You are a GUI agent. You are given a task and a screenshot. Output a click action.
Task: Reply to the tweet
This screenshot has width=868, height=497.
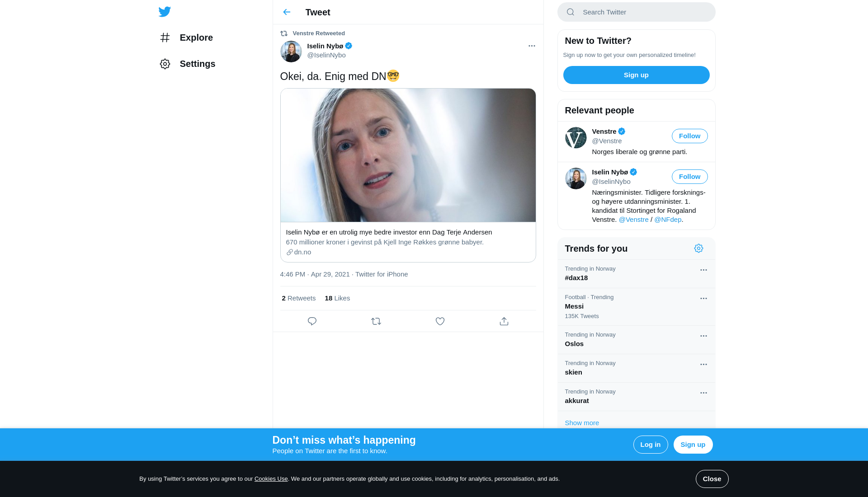(312, 321)
